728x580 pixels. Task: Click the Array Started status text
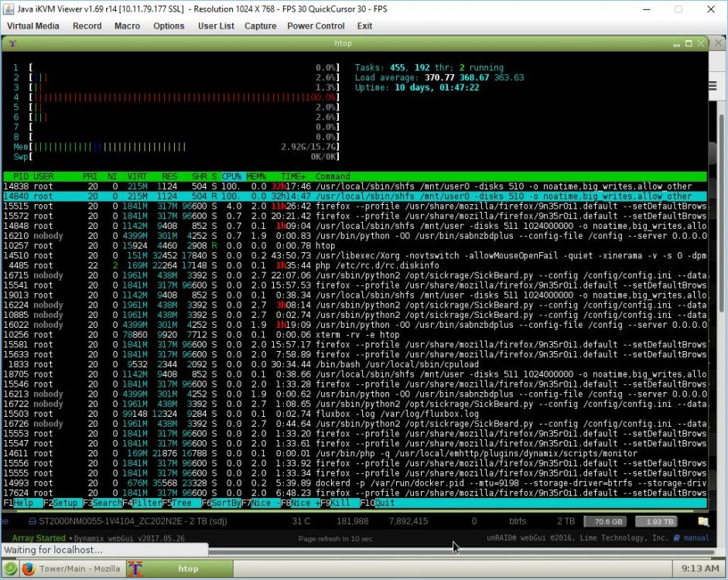click(39, 538)
